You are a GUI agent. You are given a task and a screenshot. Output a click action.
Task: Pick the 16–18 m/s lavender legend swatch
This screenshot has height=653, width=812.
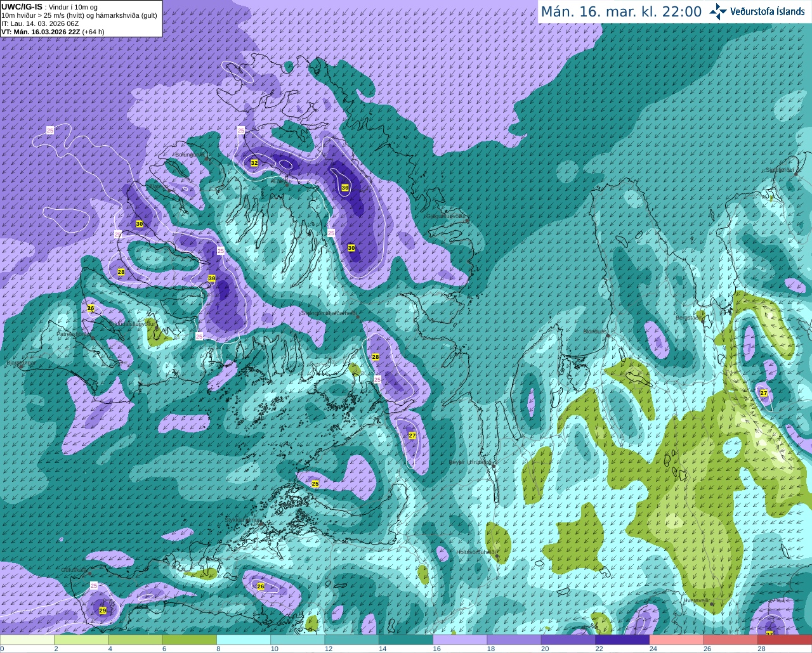(460, 640)
